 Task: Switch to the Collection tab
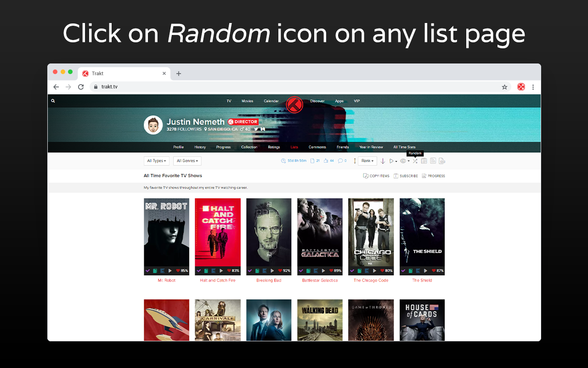(x=249, y=147)
